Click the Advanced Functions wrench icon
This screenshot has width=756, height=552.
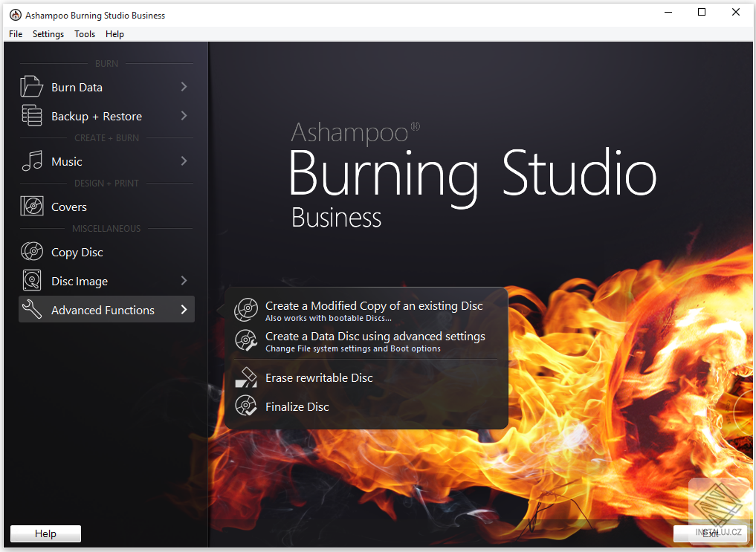point(31,309)
